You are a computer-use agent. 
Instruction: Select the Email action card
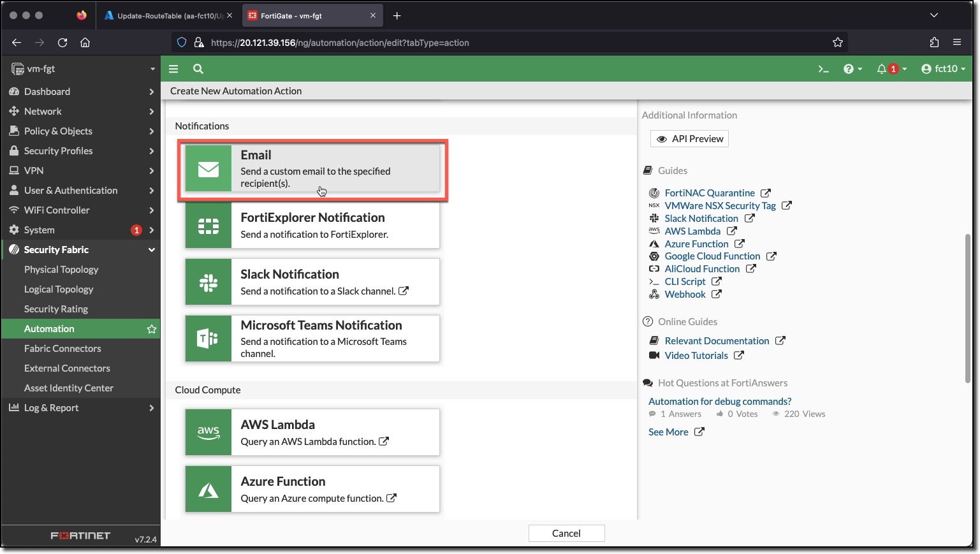(312, 168)
